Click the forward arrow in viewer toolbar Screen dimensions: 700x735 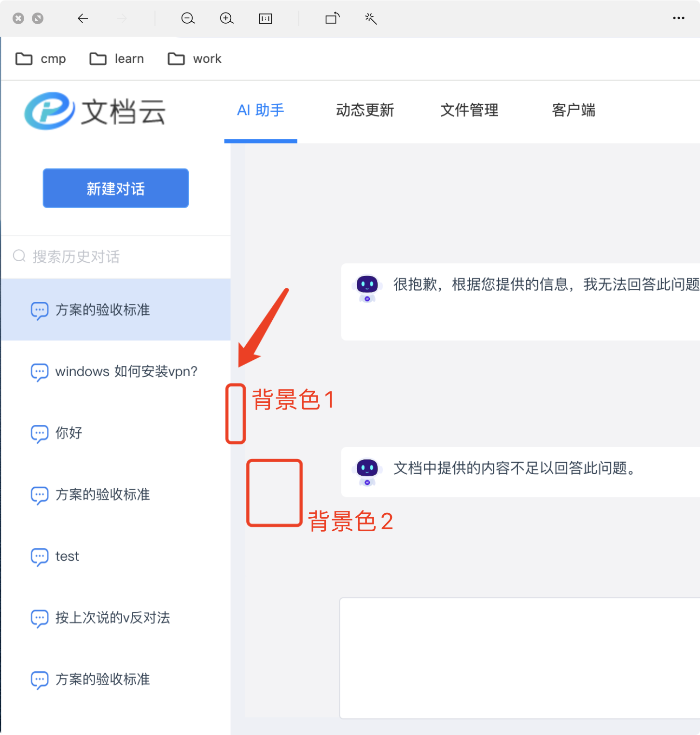(122, 18)
